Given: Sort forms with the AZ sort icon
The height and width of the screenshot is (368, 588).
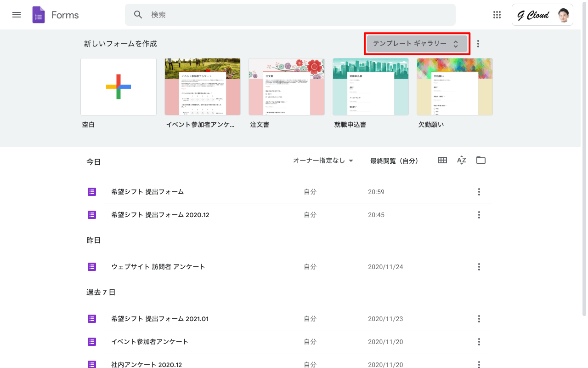Looking at the screenshot, I should pos(461,160).
